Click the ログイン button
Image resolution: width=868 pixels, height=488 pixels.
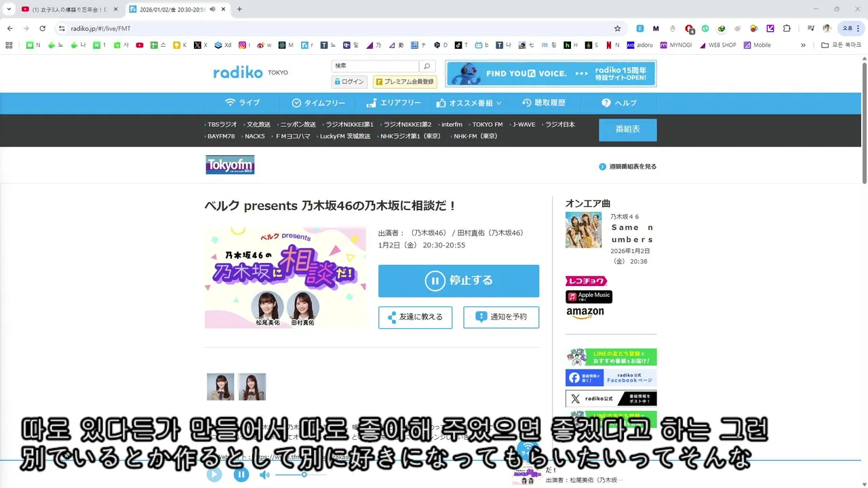350,81
